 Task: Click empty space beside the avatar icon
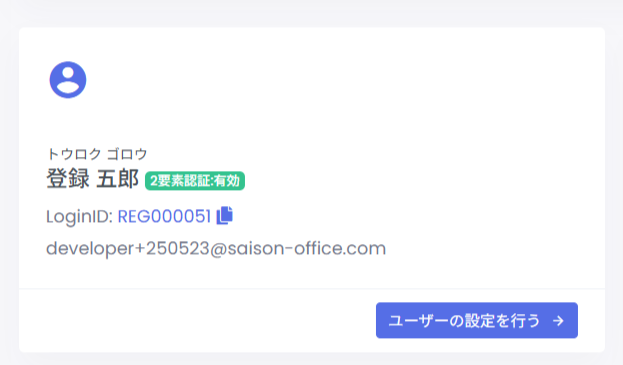tap(318, 79)
